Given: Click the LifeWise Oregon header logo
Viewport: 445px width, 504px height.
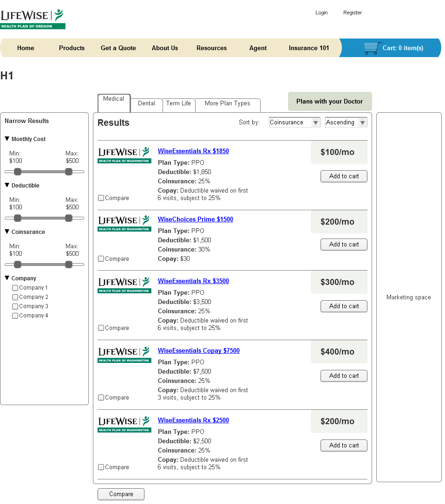Looking at the screenshot, I should click(33, 19).
